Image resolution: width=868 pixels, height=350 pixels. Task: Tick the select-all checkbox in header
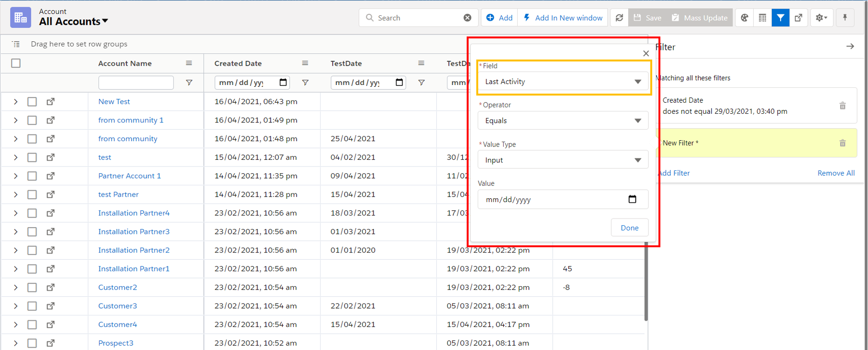pyautogui.click(x=16, y=63)
